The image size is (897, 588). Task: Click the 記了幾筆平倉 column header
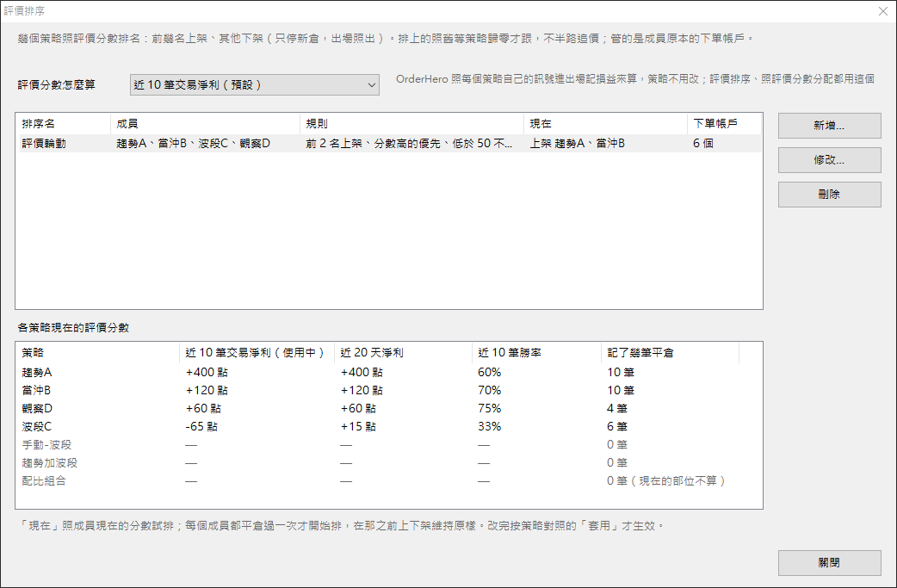[x=671, y=353]
